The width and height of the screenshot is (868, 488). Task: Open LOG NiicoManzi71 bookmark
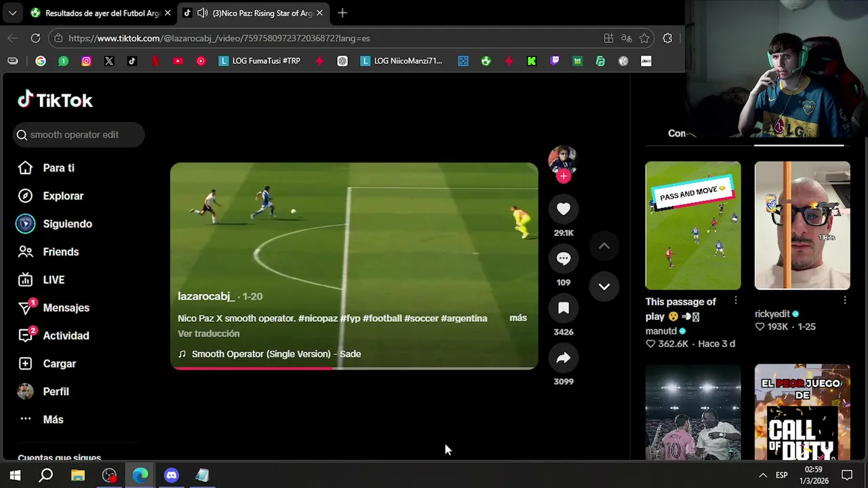coord(401,61)
